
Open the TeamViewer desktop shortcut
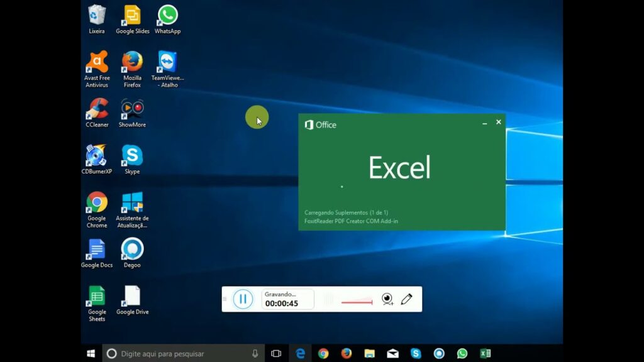coord(167,69)
